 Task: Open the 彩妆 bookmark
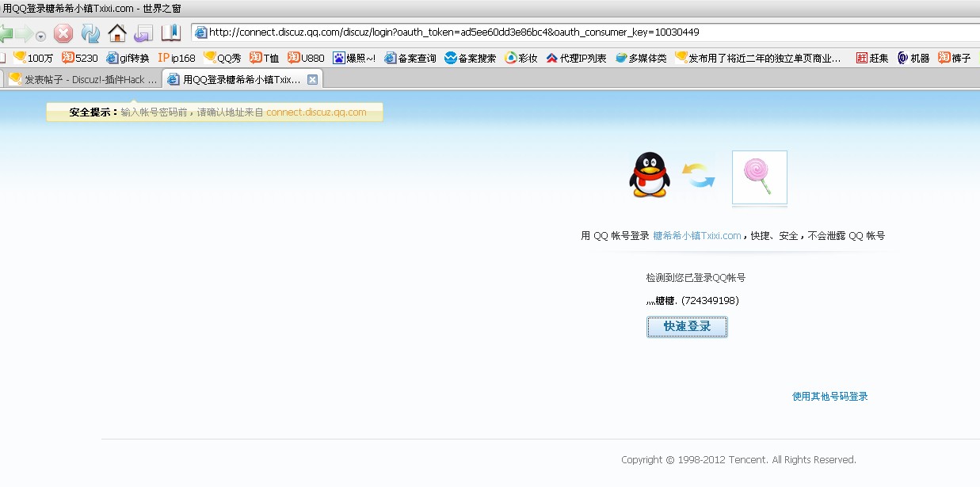(x=521, y=58)
